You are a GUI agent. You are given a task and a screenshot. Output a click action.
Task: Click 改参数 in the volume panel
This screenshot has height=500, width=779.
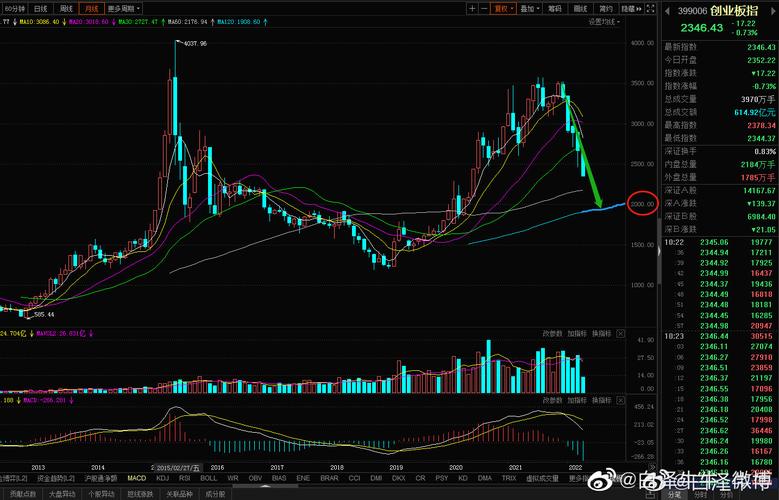click(x=552, y=333)
